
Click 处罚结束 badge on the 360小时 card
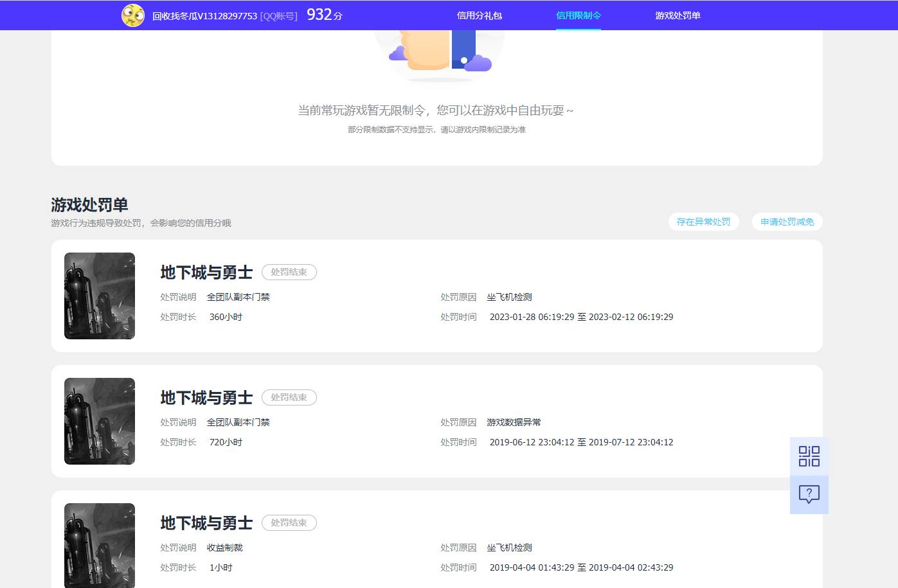click(289, 272)
